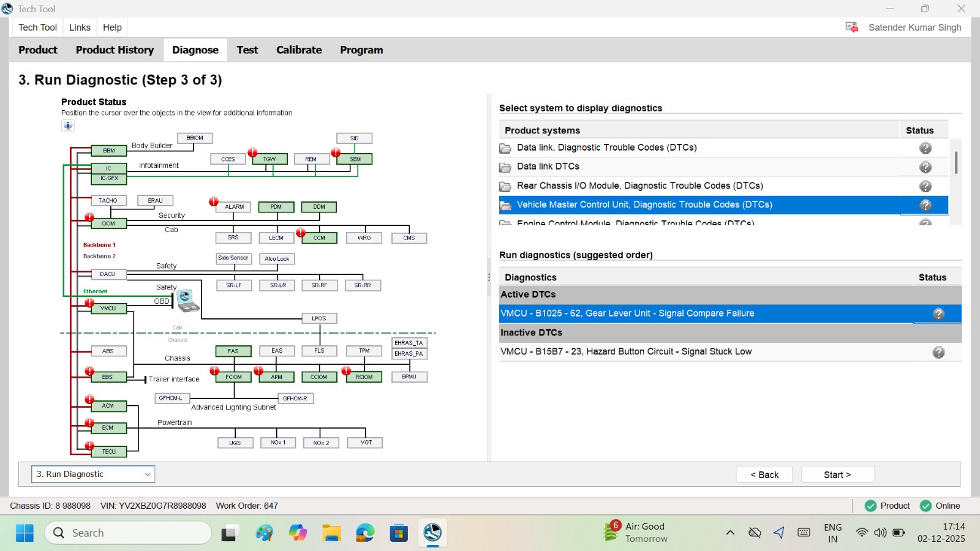Select Vehicle Master Control Unit DTCs row
This screenshot has width=980, height=551.
[724, 205]
